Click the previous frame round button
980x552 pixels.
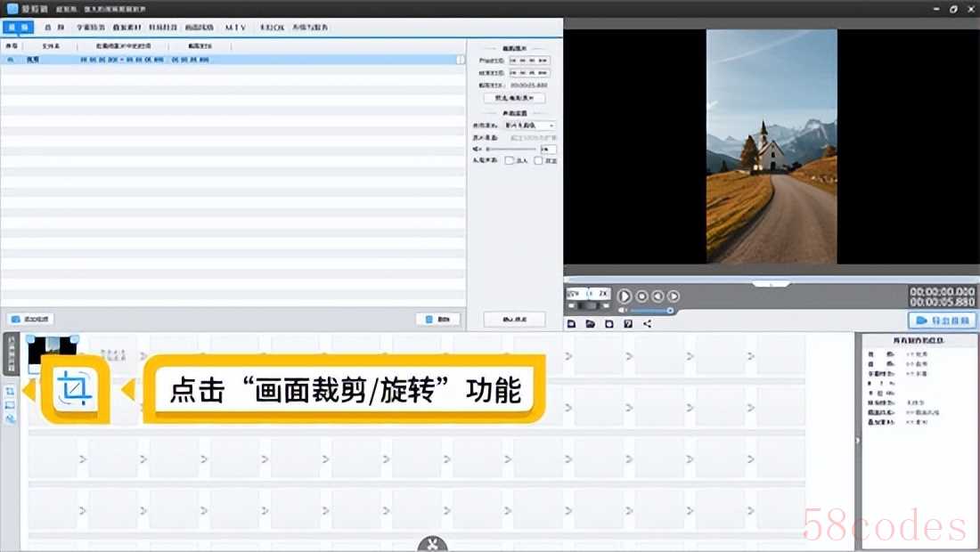pyautogui.click(x=657, y=296)
